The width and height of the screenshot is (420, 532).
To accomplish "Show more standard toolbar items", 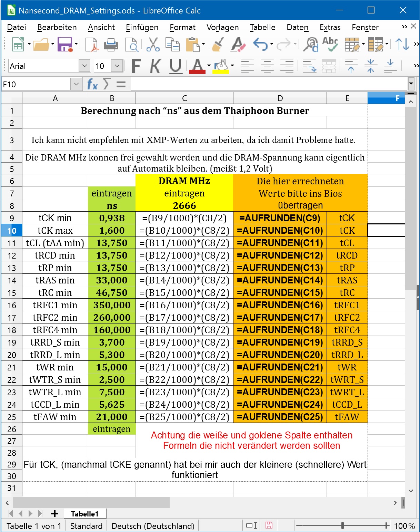I will tap(417, 44).
